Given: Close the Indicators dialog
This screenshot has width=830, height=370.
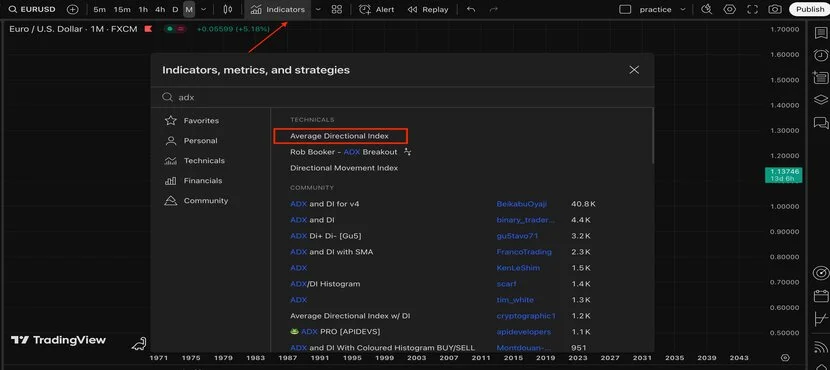Looking at the screenshot, I should tap(634, 70).
